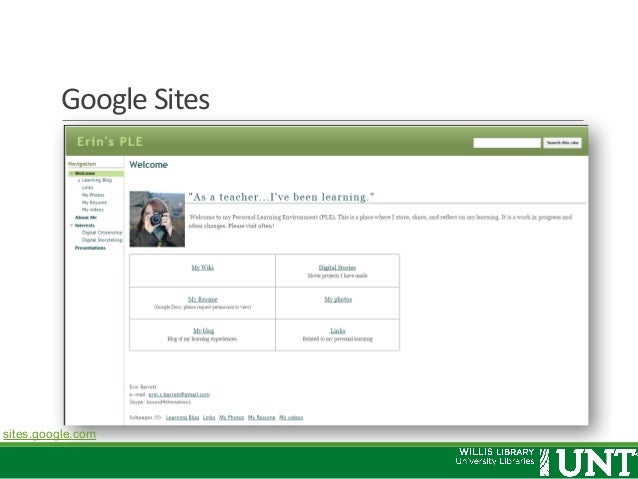638x479 pixels.
Task: Click the Erin Barrett name text
Action: point(143,387)
